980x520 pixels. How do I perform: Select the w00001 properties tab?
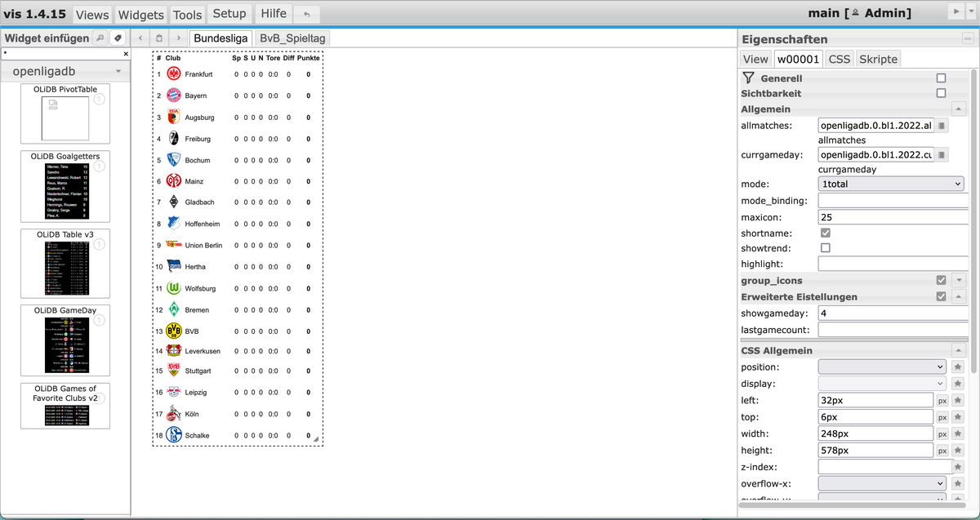coord(798,59)
